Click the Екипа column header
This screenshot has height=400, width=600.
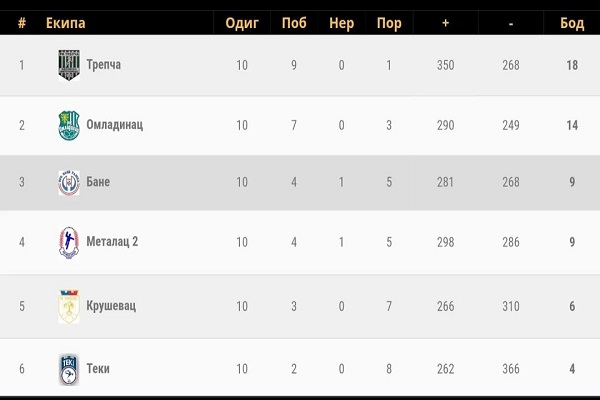(66, 23)
